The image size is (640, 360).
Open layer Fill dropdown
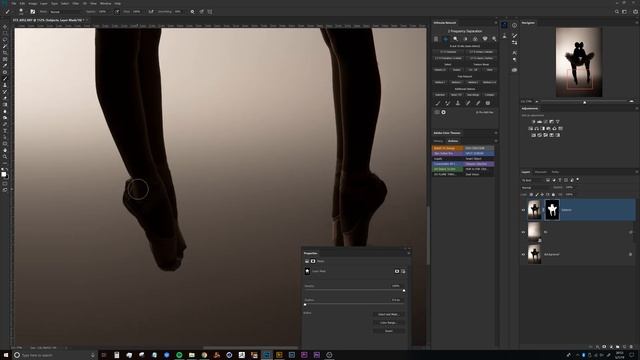click(x=570, y=195)
